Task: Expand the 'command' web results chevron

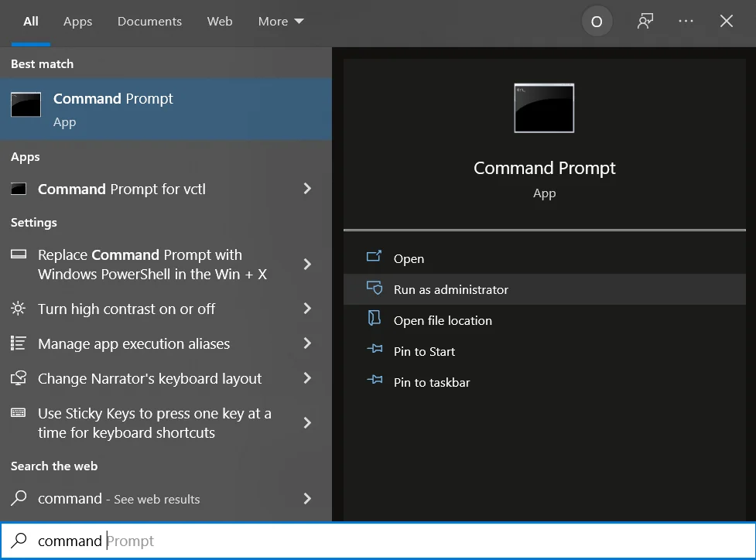Action: 307,498
